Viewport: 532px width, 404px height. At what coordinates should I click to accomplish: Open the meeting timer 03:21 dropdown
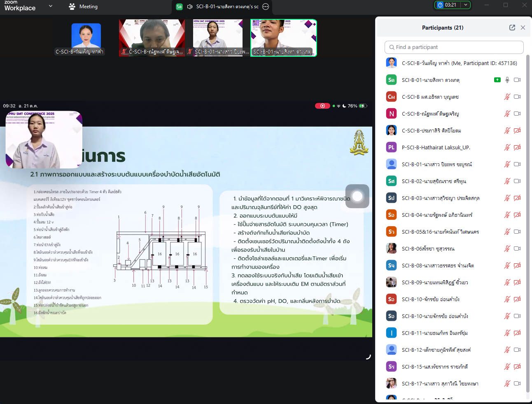466,5
